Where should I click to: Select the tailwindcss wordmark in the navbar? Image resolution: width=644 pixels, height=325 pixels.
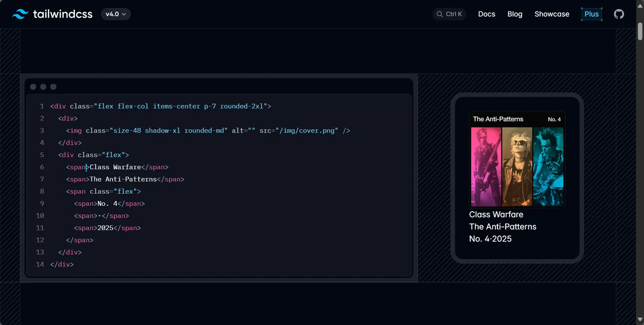tap(62, 14)
